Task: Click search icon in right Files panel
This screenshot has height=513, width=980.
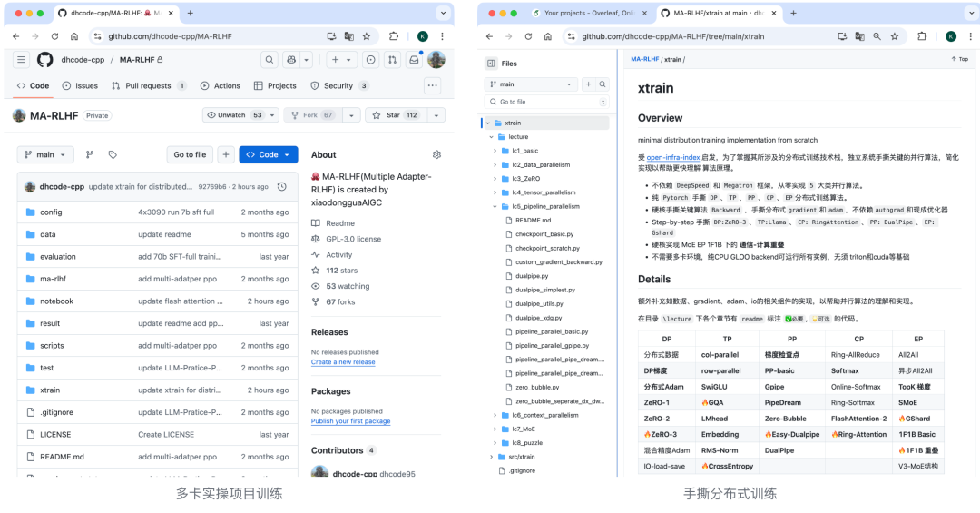Action: (x=603, y=84)
